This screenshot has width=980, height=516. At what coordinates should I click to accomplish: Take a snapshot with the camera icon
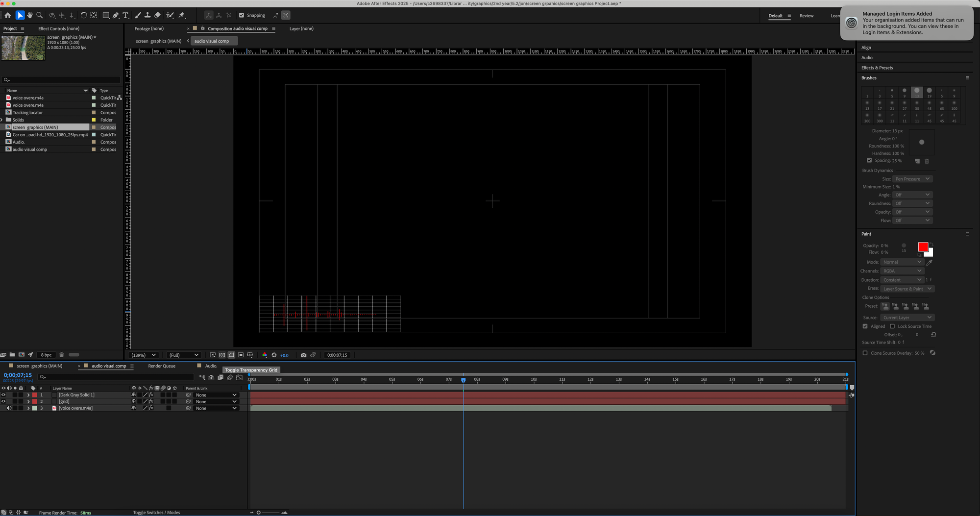point(303,355)
